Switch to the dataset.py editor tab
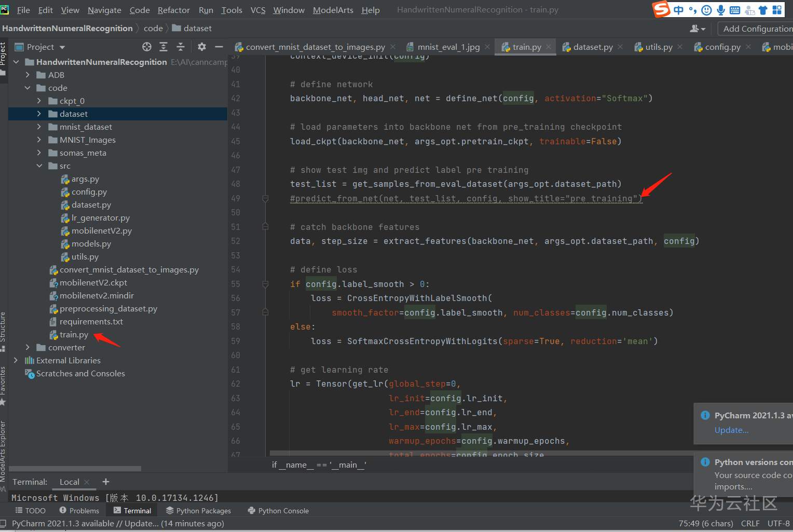793x532 pixels. [x=592, y=47]
